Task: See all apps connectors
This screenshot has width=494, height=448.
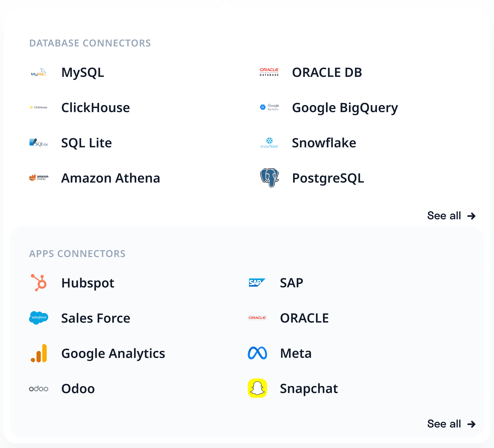Action: [444, 424]
